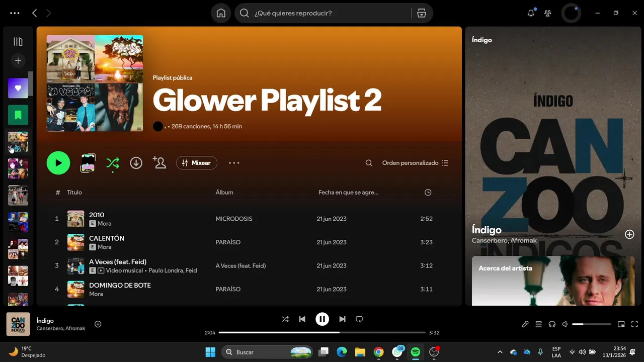The width and height of the screenshot is (644, 362).
Task: Create a new playlist with plus icon
Action: click(x=18, y=61)
